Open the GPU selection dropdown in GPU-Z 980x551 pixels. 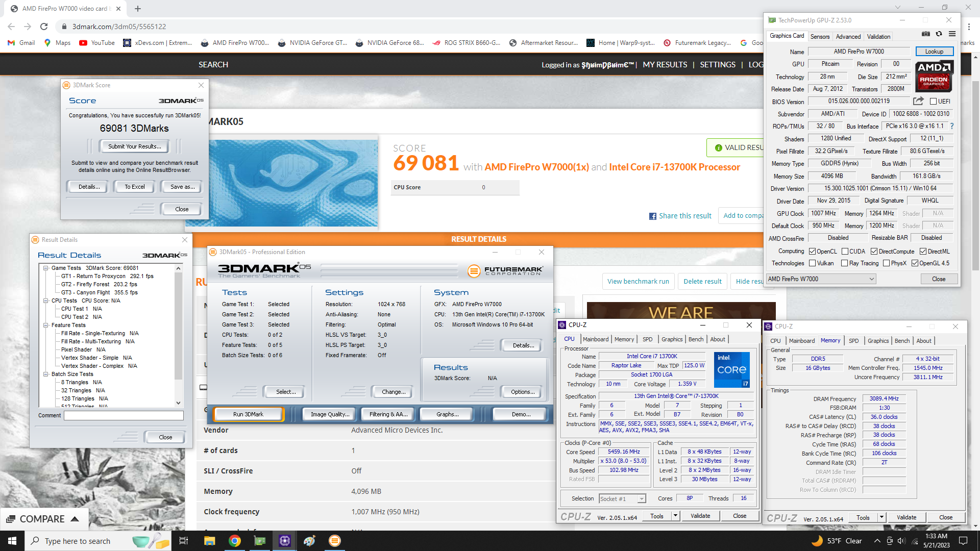point(821,279)
